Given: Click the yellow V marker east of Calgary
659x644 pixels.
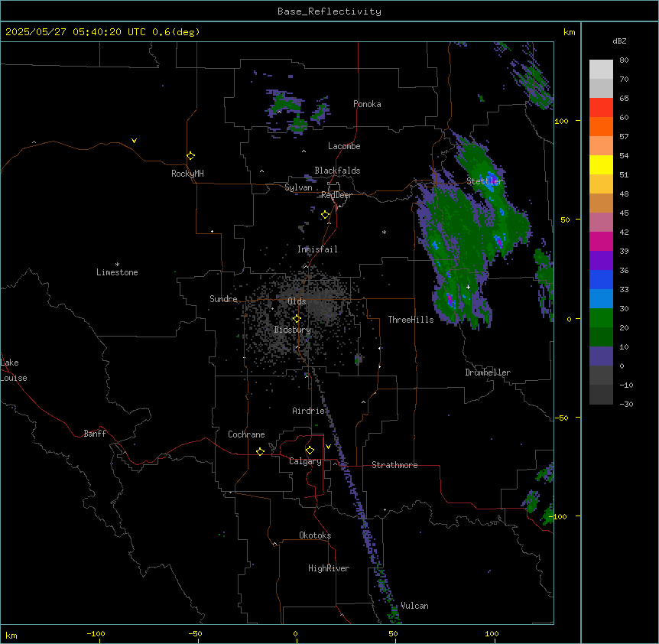Looking at the screenshot, I should tap(328, 447).
